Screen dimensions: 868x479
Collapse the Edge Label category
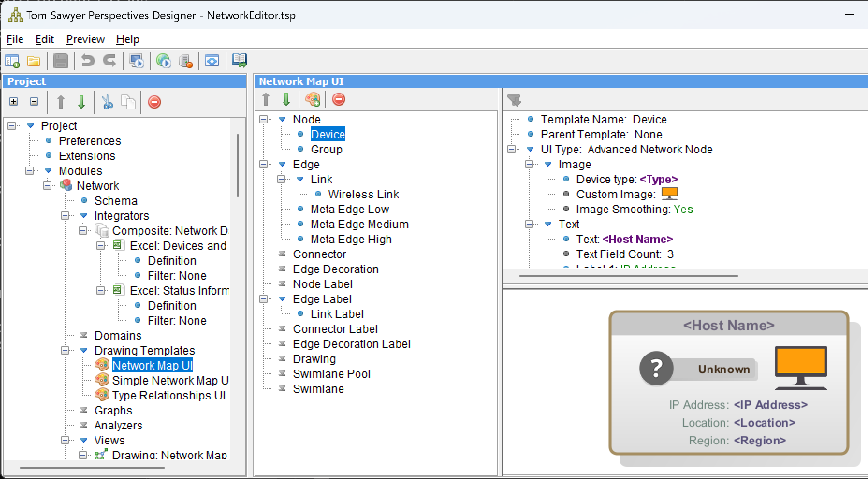tap(264, 299)
